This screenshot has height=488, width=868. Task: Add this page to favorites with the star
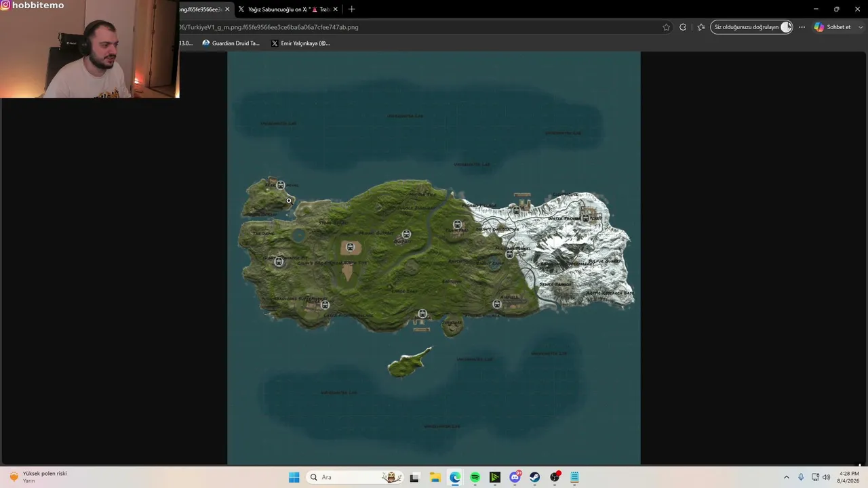666,27
